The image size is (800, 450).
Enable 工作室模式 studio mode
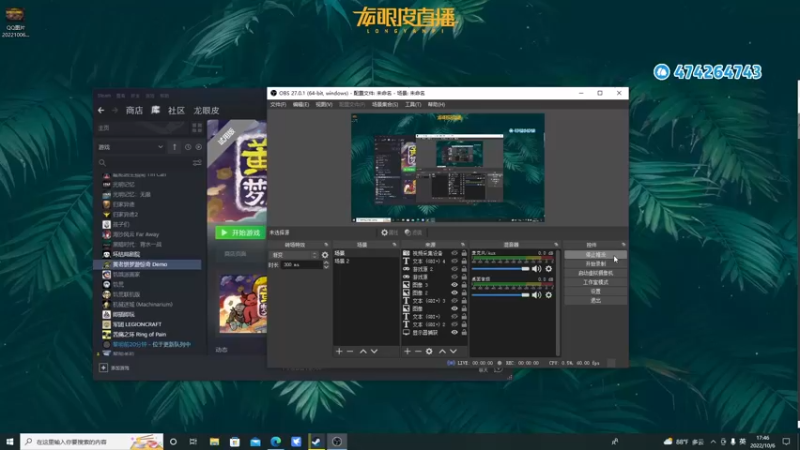[x=595, y=282]
